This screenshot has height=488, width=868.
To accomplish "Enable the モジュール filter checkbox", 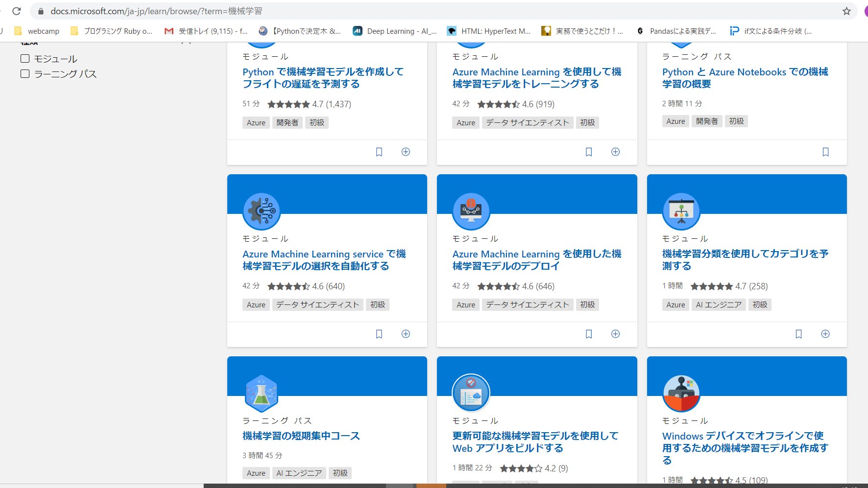I will click(x=24, y=58).
